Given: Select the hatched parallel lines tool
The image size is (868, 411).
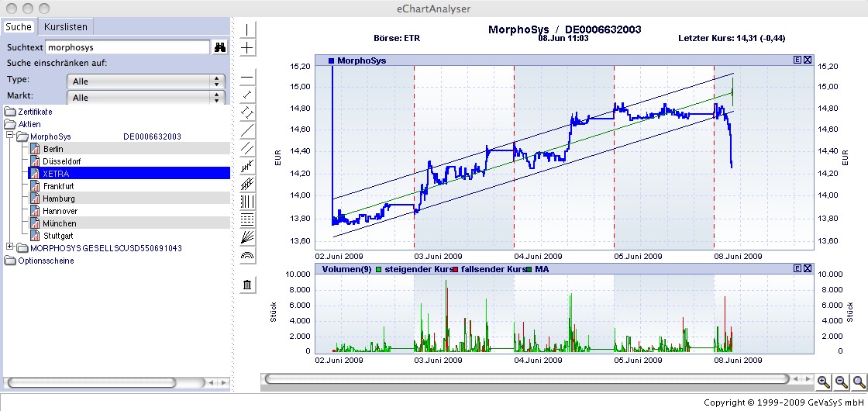Looking at the screenshot, I should (x=247, y=184).
